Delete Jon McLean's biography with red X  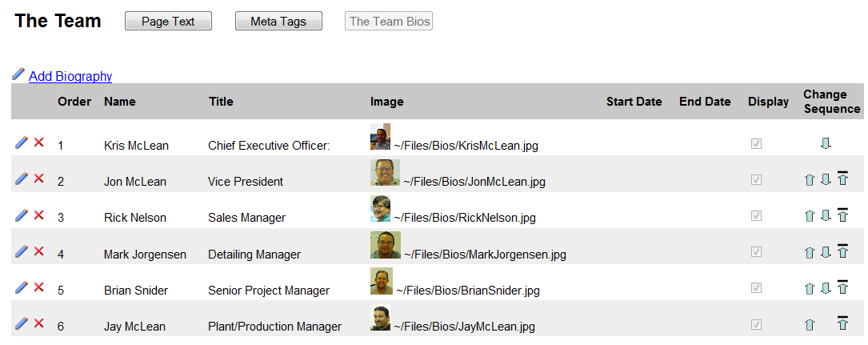tap(38, 179)
